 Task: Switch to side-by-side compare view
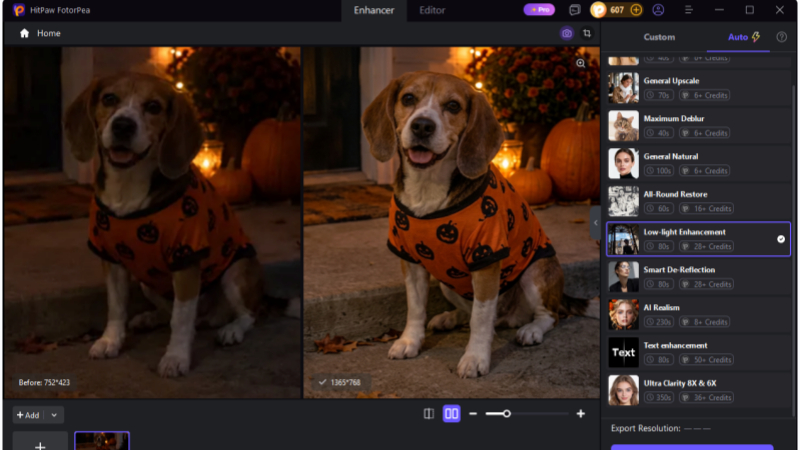point(451,414)
